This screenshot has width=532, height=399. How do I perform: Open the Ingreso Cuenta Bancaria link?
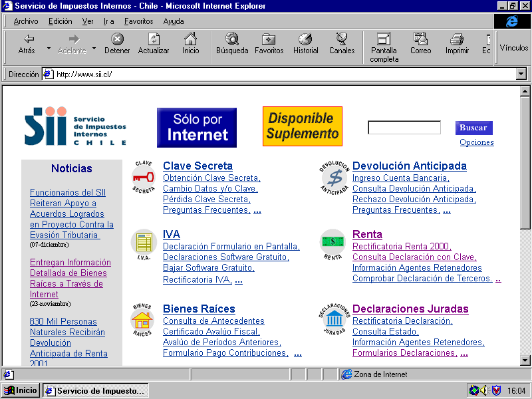point(401,178)
